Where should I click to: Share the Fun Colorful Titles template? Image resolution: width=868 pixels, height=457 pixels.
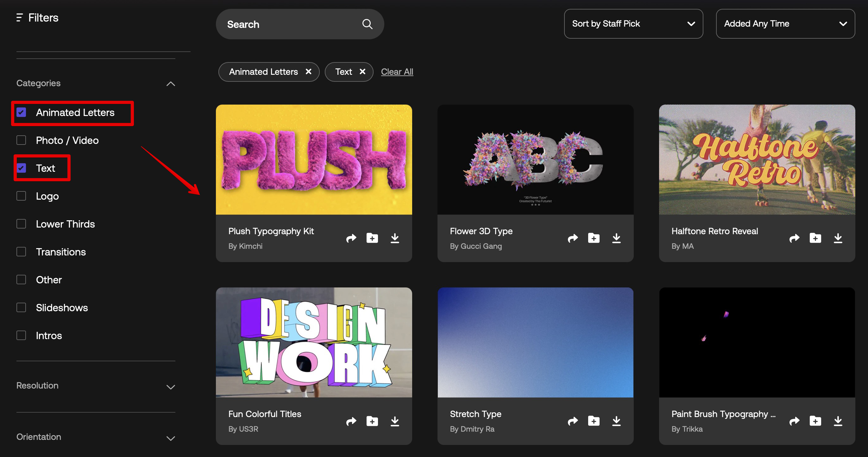click(351, 421)
